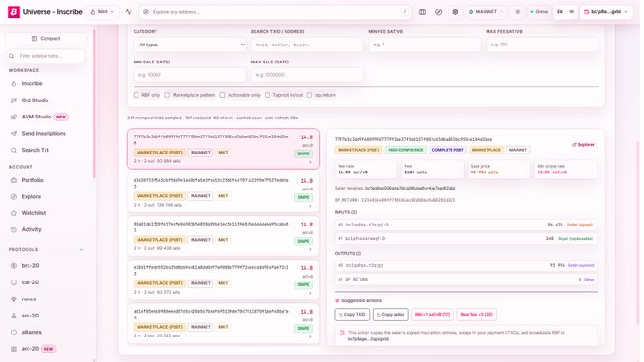The image size is (644, 362).
Task: Click the runes protocol icon
Action: 14,299
